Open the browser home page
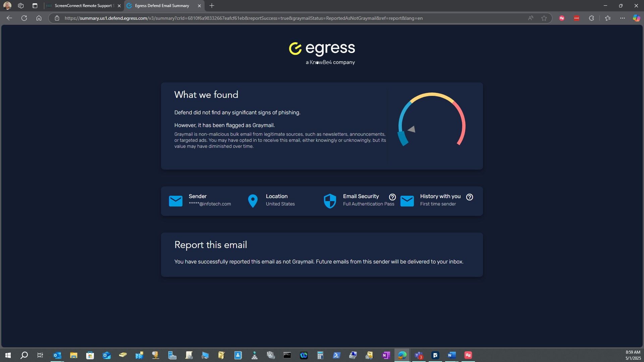Viewport: 644px width, 362px height. pyautogui.click(x=39, y=18)
